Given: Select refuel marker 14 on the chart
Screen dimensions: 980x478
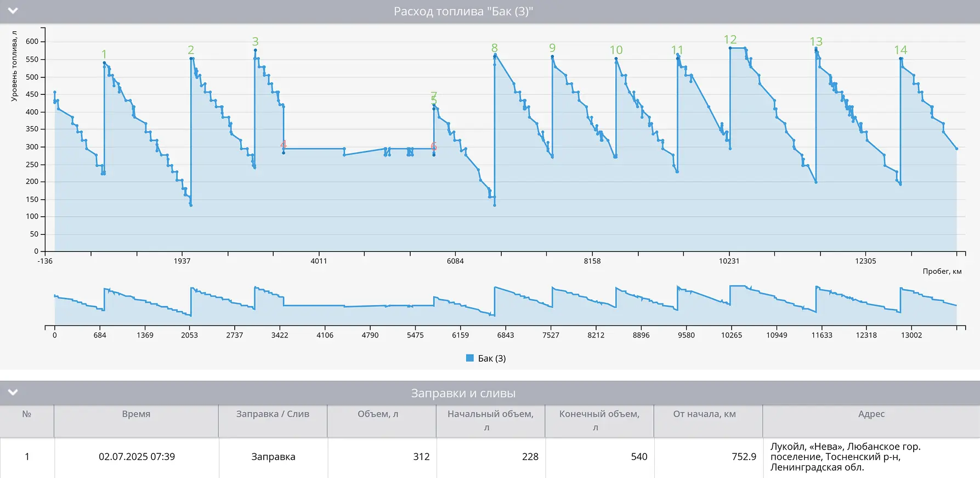Looking at the screenshot, I should tap(900, 50).
